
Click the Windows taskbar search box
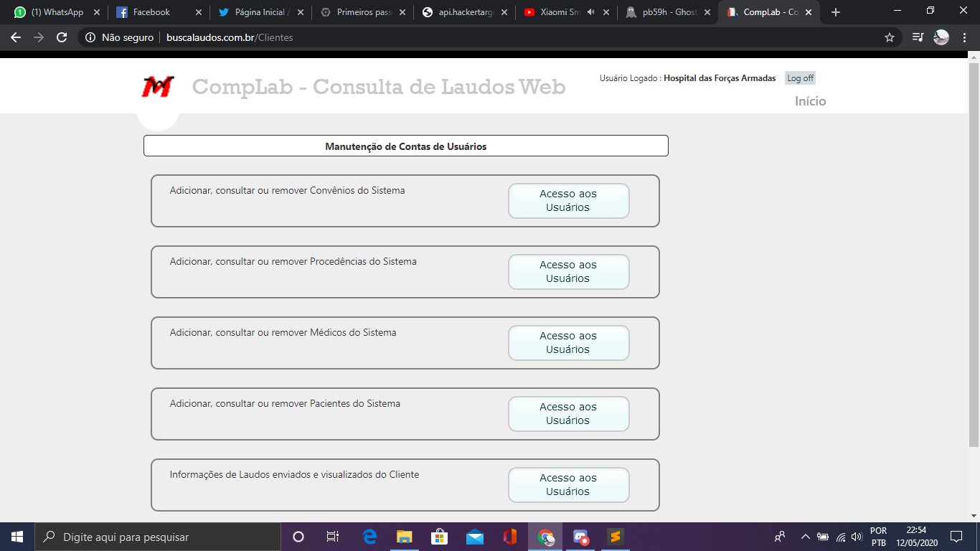click(158, 537)
